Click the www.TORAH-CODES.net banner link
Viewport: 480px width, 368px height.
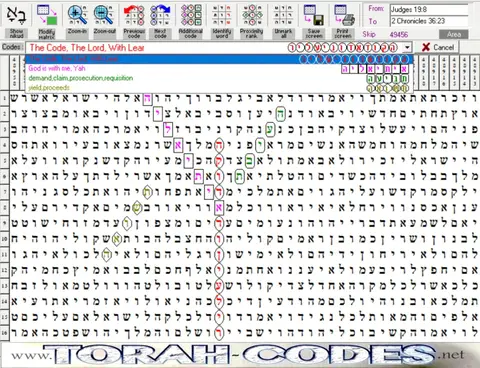point(239,354)
